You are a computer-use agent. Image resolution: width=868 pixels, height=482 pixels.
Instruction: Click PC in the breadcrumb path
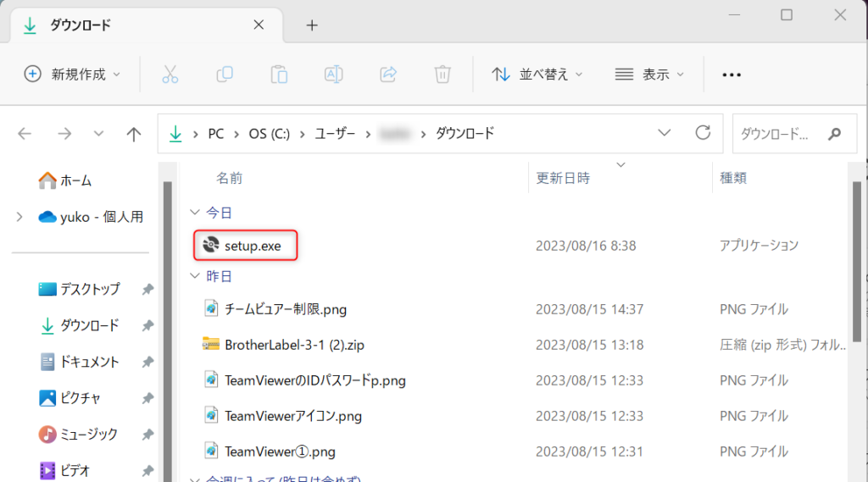point(216,134)
